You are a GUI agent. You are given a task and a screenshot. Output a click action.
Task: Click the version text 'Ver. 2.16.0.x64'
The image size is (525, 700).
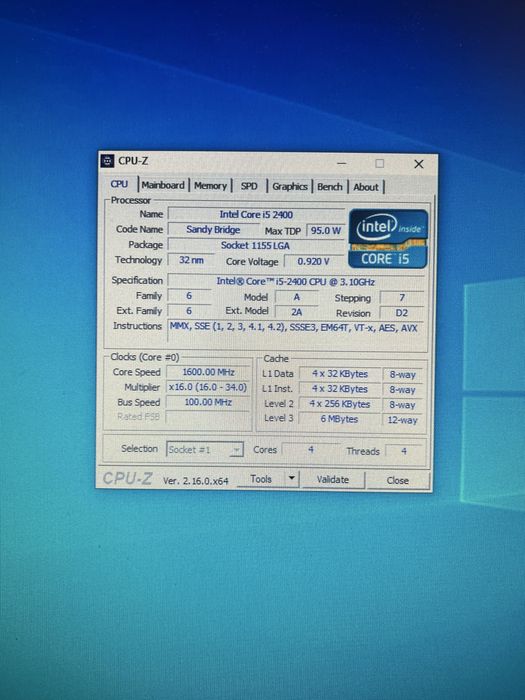click(x=196, y=480)
